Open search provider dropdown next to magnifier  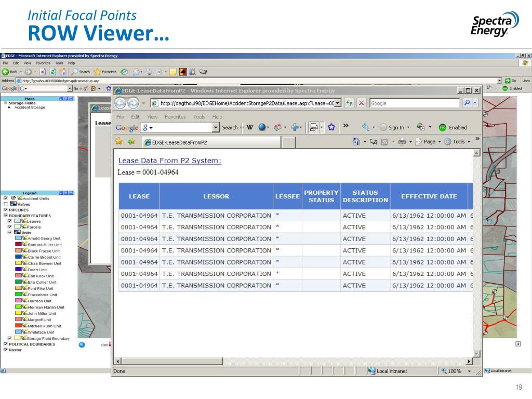click(475, 103)
